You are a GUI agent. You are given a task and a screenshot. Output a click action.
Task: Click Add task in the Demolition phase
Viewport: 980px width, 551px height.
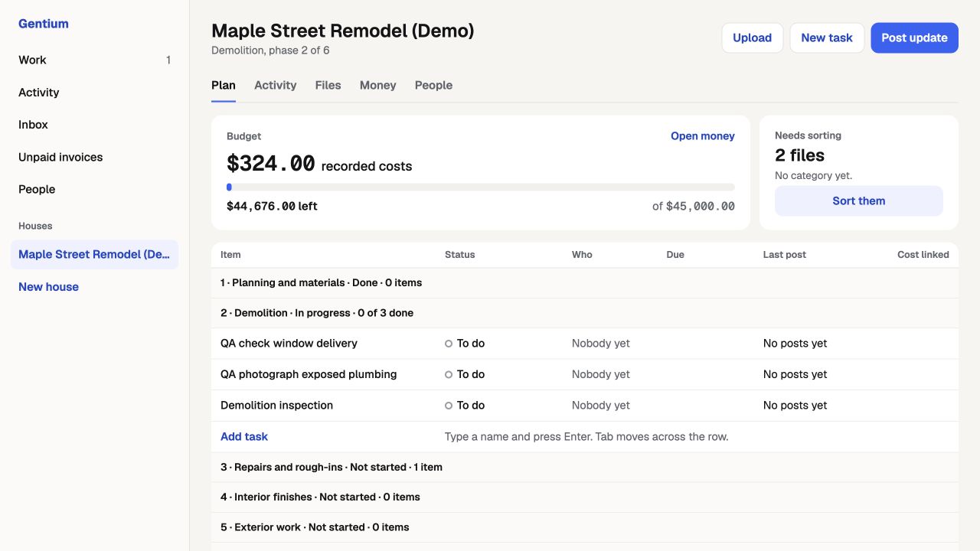(244, 436)
